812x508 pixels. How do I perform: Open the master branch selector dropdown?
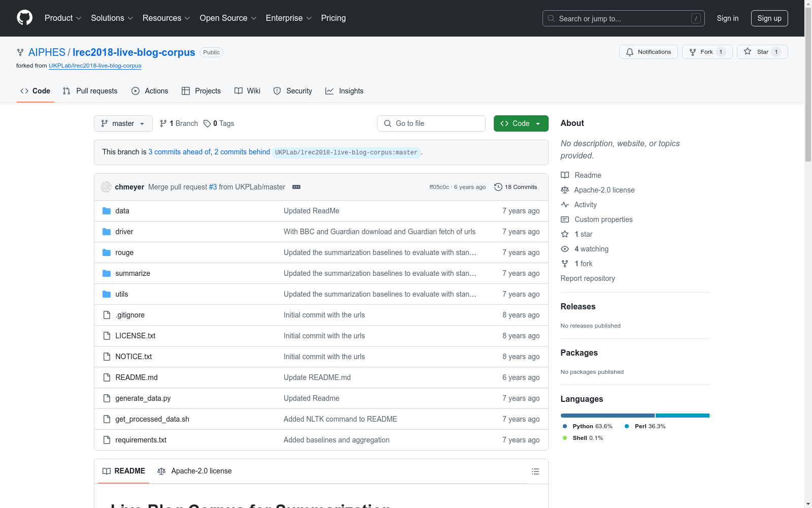click(123, 123)
